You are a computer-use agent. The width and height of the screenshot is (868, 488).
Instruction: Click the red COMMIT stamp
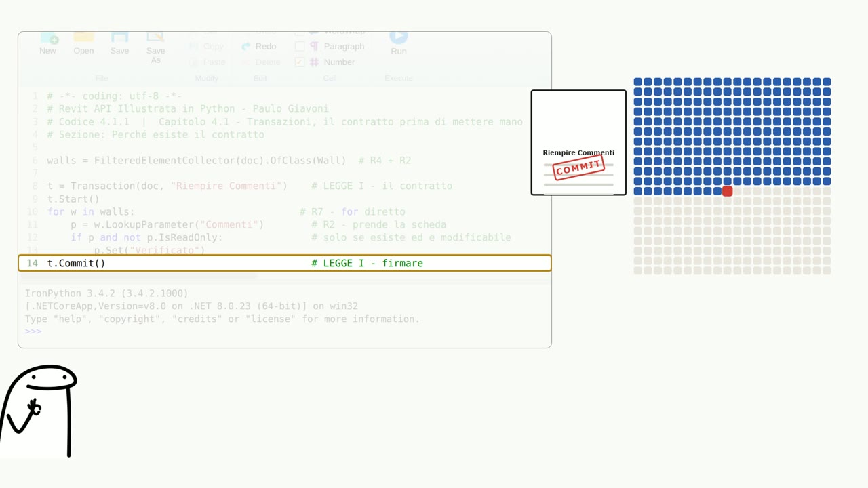[x=578, y=167]
